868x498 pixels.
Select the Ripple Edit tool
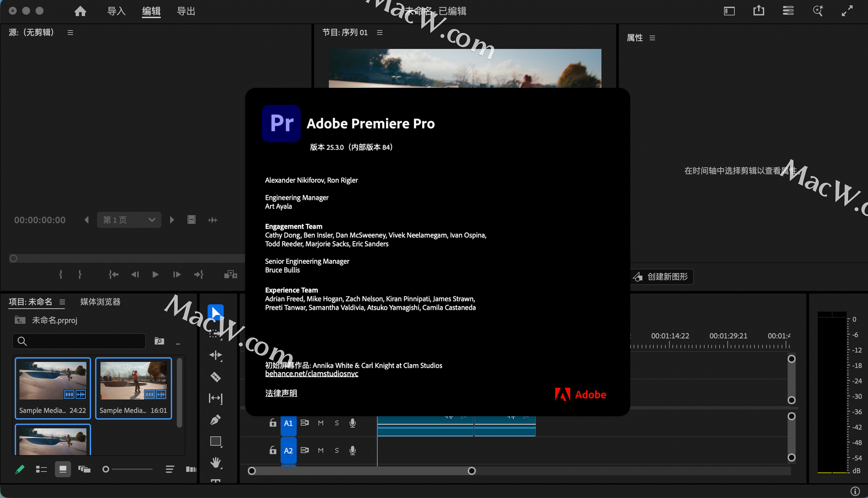click(x=216, y=356)
